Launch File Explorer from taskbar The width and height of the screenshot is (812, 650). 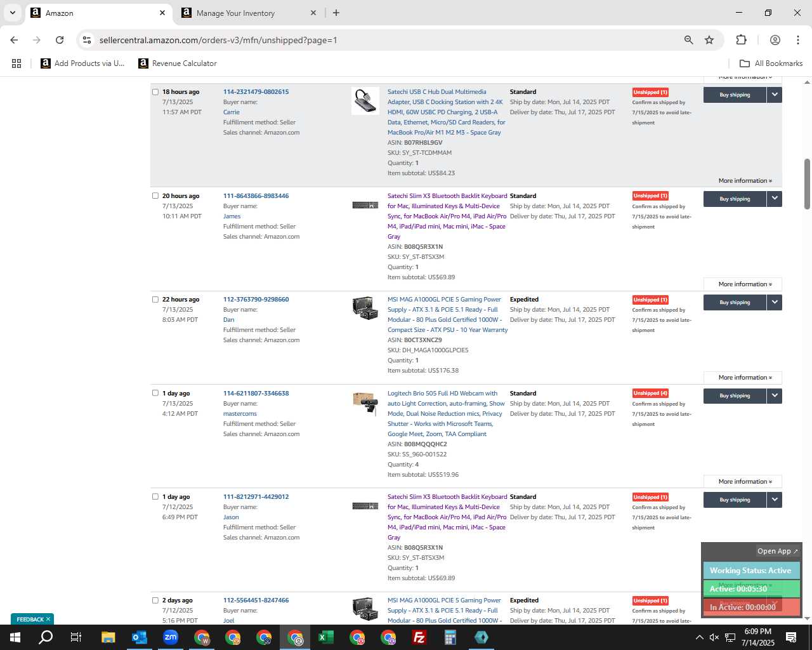tap(108, 637)
